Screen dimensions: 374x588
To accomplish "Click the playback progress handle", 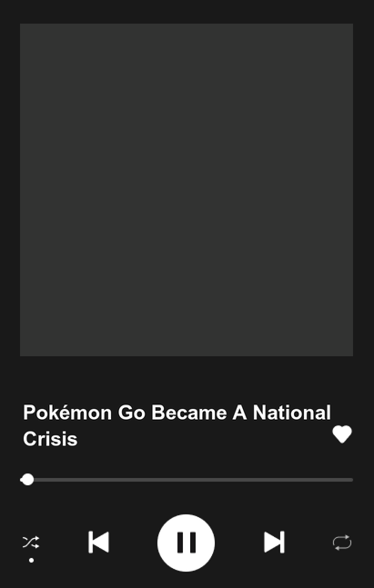I will tap(27, 480).
